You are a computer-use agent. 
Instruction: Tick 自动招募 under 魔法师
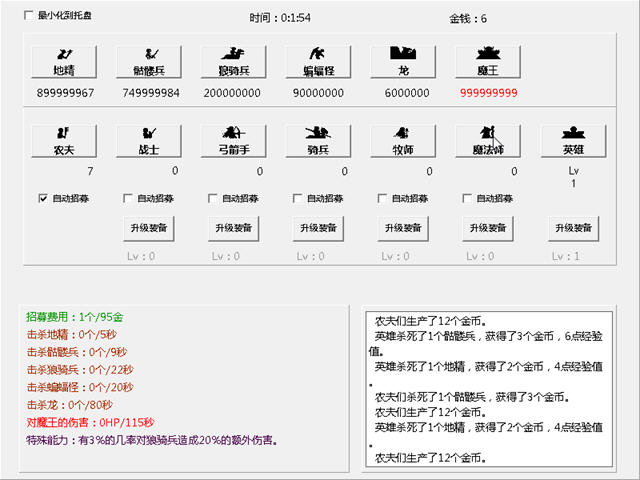click(x=468, y=198)
